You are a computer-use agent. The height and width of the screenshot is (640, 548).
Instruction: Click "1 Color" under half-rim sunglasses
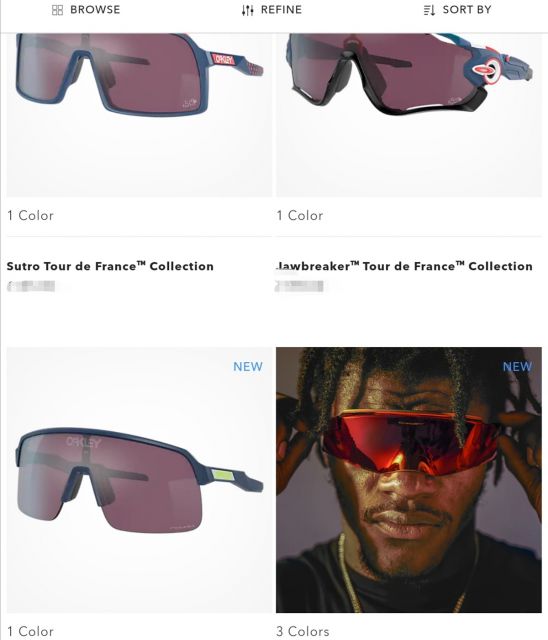tap(31, 631)
